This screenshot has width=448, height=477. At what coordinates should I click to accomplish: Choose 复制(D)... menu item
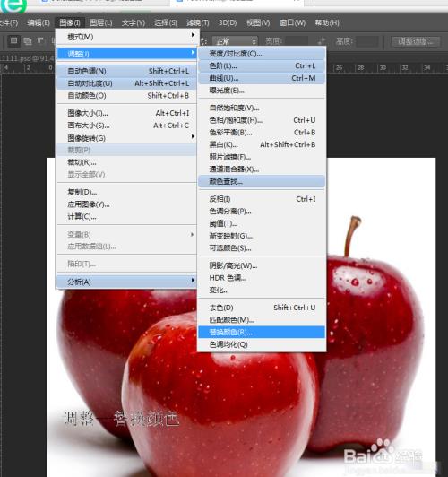click(127, 192)
